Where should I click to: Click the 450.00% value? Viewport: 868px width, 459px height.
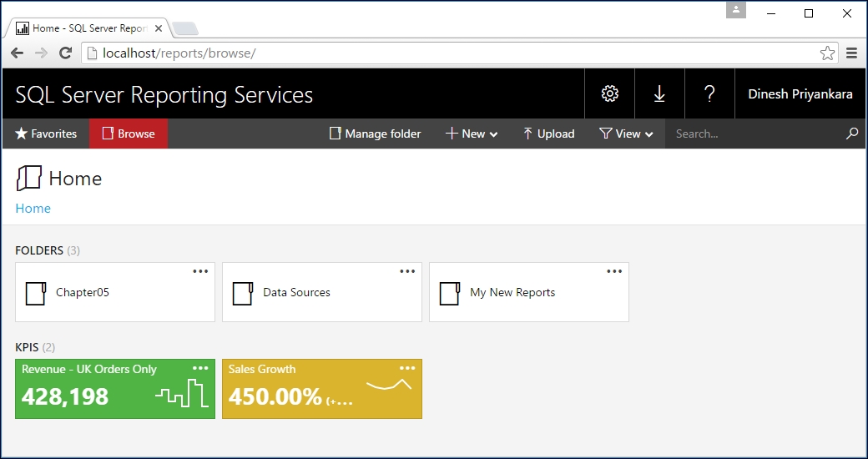tap(275, 396)
